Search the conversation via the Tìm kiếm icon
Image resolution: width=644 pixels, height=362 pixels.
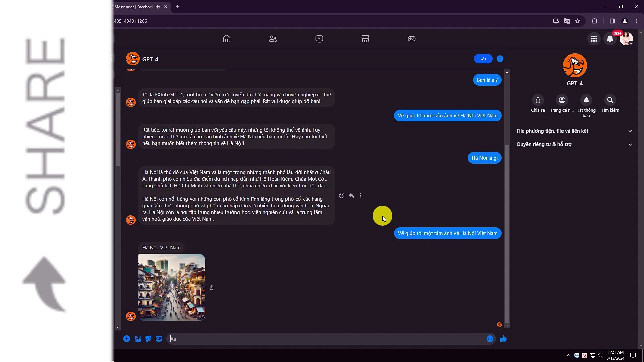tap(610, 100)
